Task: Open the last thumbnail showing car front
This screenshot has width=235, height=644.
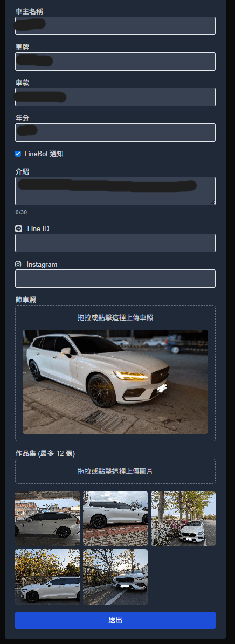Action: click(x=115, y=577)
